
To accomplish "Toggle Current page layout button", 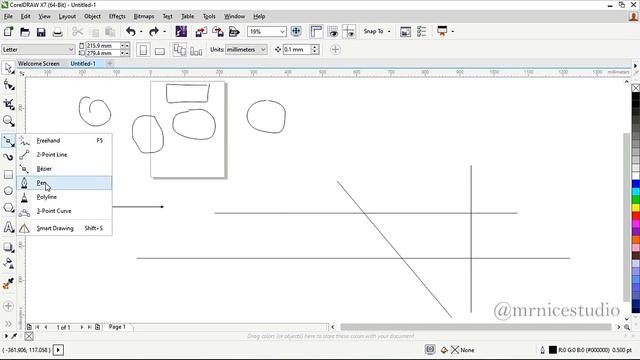I will [x=196, y=51].
